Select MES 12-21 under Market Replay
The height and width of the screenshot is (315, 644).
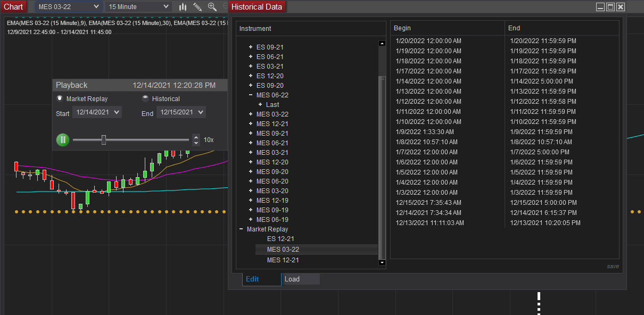[283, 260]
